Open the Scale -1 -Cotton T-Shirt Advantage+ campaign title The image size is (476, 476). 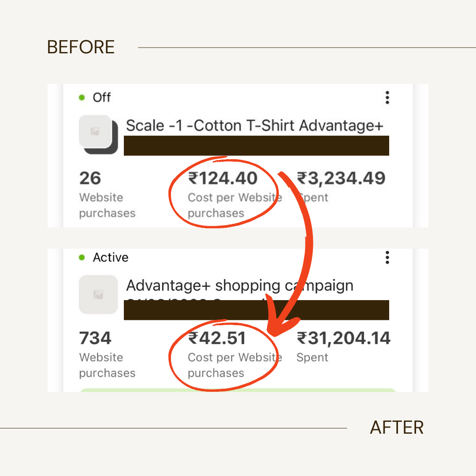coord(255,126)
